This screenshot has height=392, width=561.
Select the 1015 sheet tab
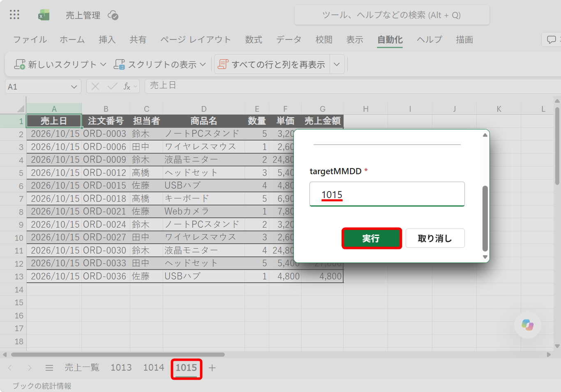[x=187, y=368]
